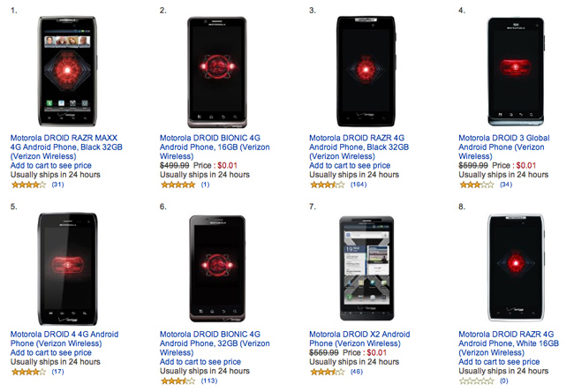The width and height of the screenshot is (574, 392).
Task: Click empty star rating on white RAZR
Action: 477,381
